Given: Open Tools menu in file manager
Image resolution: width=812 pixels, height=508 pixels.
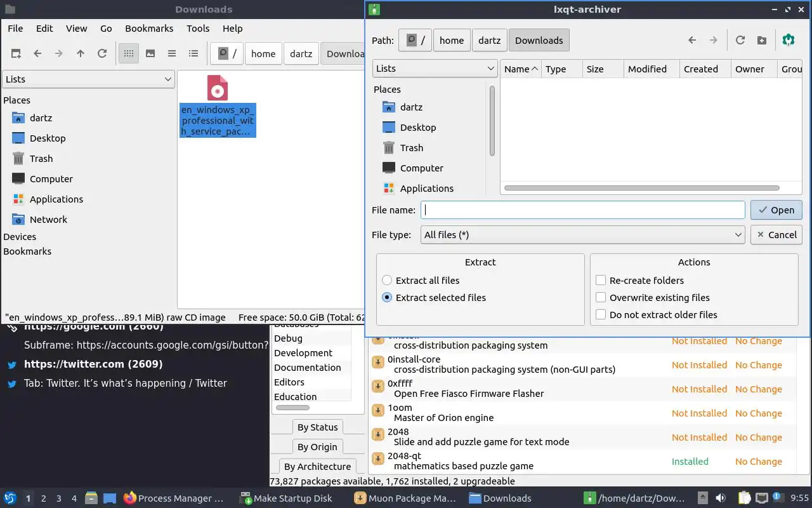Looking at the screenshot, I should pos(198,29).
